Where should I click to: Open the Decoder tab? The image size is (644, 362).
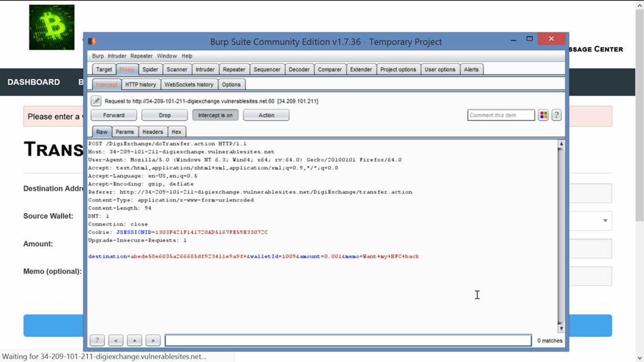[x=299, y=69]
